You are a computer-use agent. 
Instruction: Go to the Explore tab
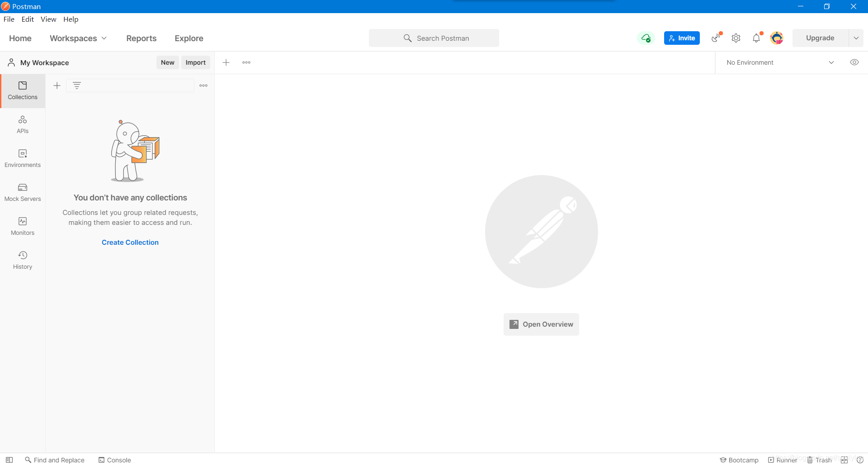pos(189,38)
